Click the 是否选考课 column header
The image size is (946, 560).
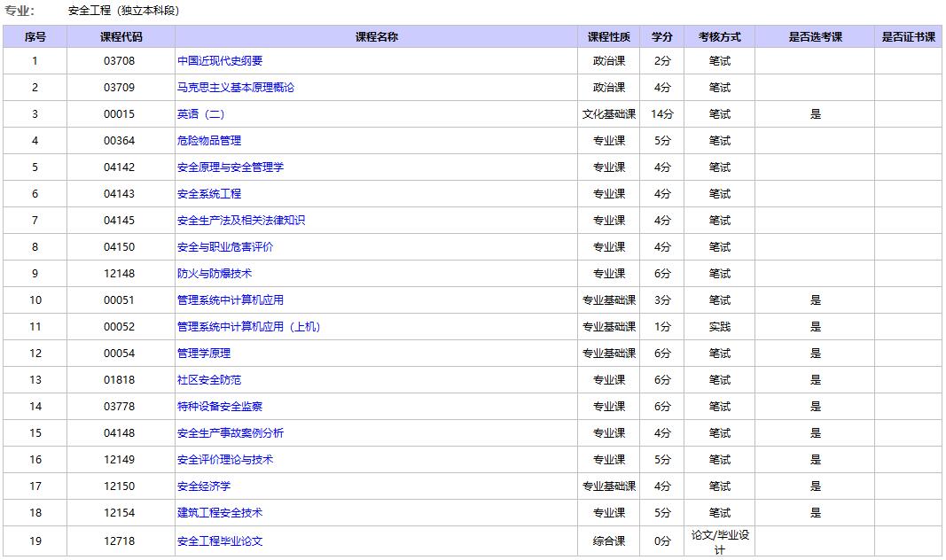[815, 36]
